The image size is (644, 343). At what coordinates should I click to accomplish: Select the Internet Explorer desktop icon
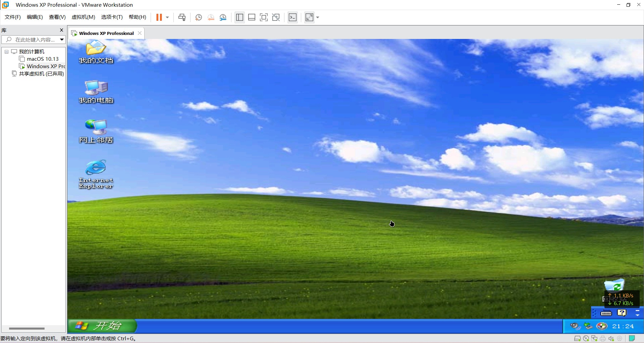tap(96, 174)
